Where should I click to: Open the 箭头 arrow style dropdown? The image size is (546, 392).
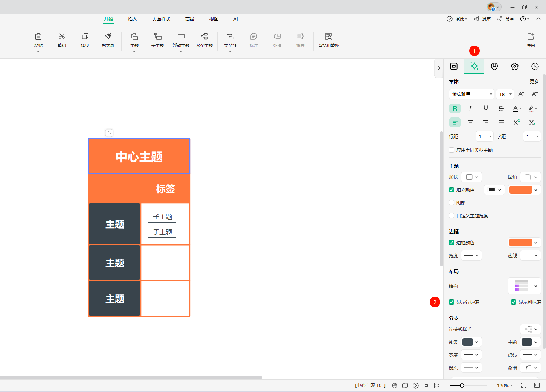[471, 368]
